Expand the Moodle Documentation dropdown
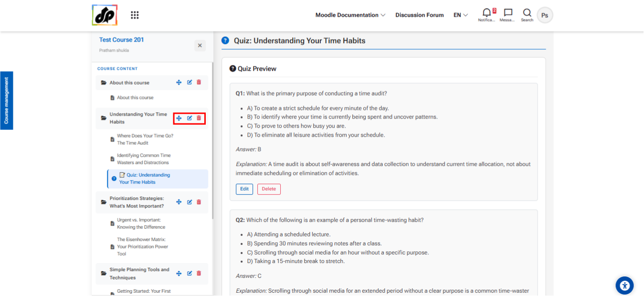Screen dimensions: 644x296 pyautogui.click(x=350, y=15)
